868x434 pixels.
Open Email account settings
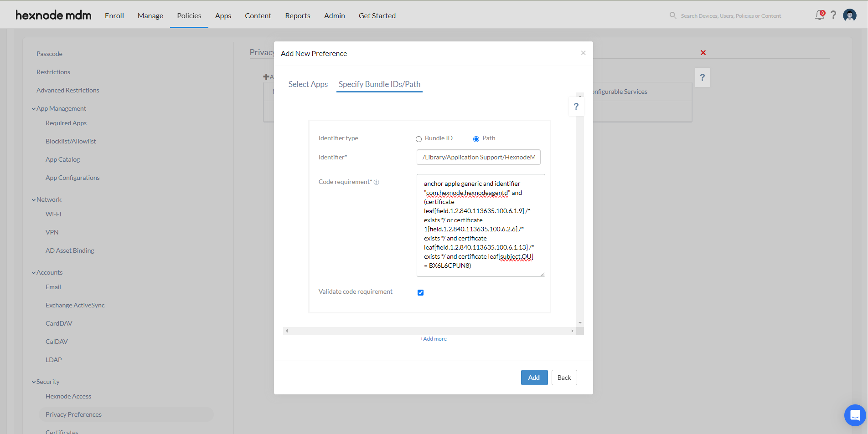click(x=53, y=287)
